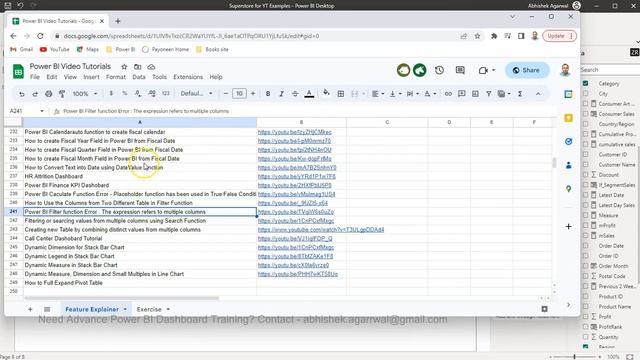Viewport: 640px width, 360px height.
Task: Open the Data menu
Action: point(139,77)
